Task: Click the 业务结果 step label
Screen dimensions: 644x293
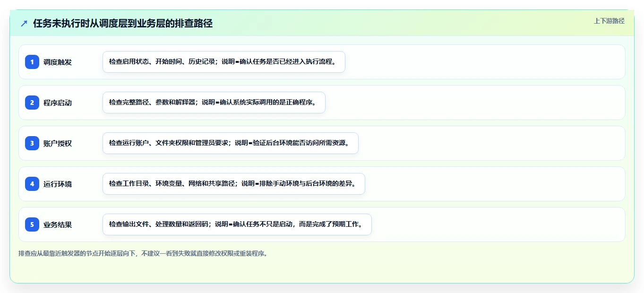Action: [58, 224]
